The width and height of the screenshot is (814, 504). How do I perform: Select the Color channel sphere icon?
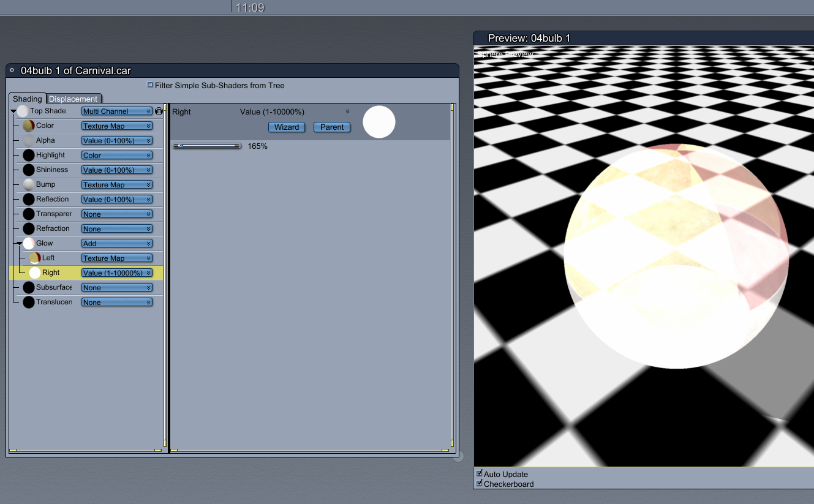tap(29, 126)
